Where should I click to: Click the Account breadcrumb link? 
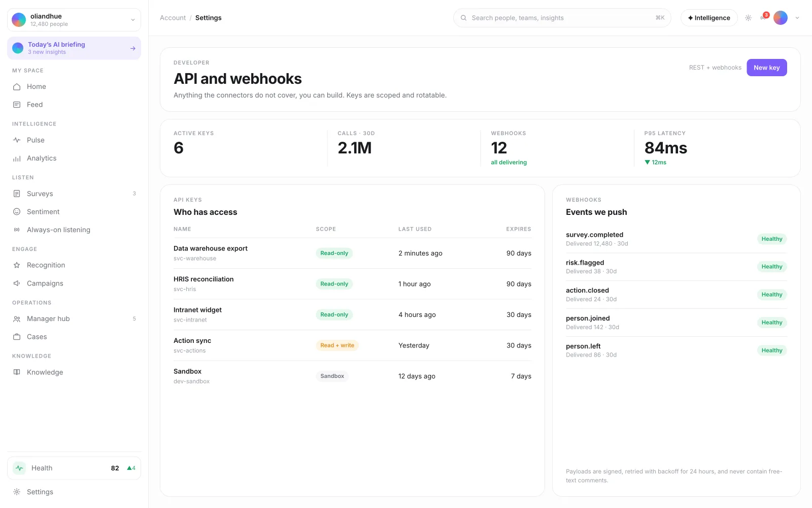coord(173,18)
